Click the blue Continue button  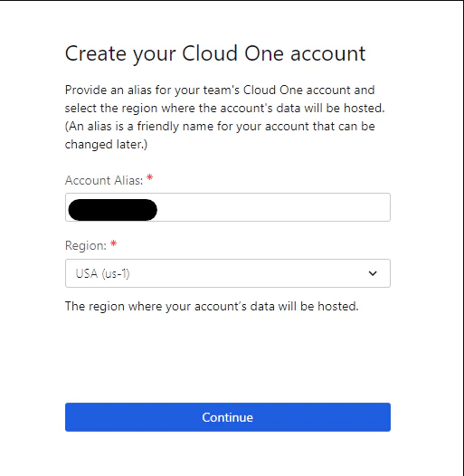coord(228,417)
